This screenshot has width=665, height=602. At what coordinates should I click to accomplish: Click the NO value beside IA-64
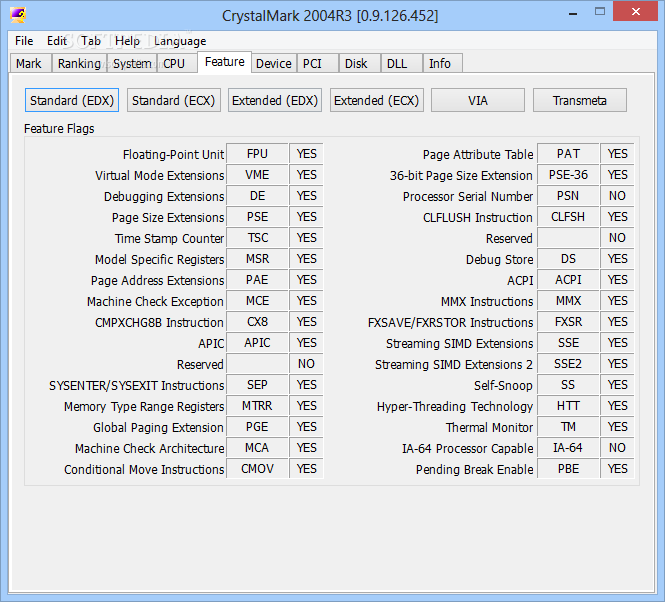pyautogui.click(x=617, y=448)
